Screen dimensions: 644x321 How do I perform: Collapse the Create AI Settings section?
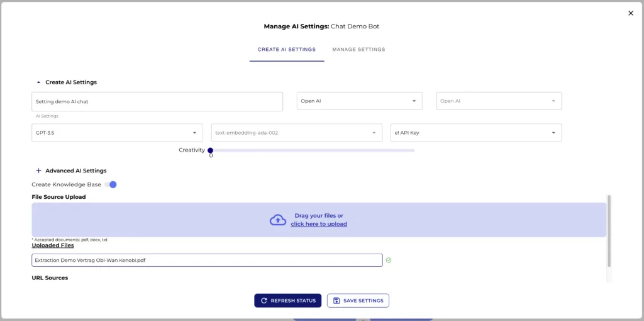tap(38, 82)
